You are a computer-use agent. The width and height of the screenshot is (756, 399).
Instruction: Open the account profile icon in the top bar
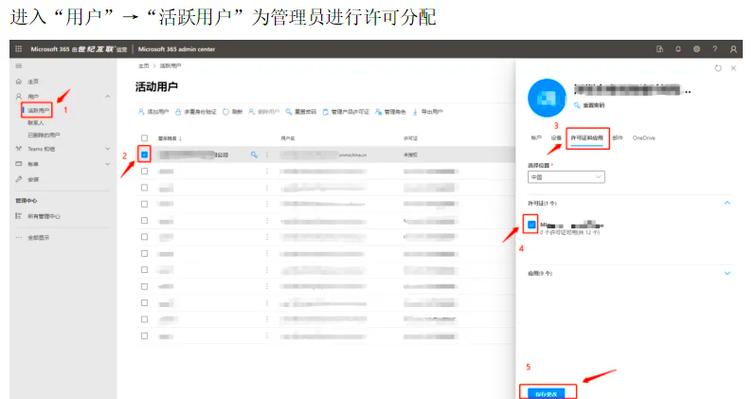[x=733, y=49]
